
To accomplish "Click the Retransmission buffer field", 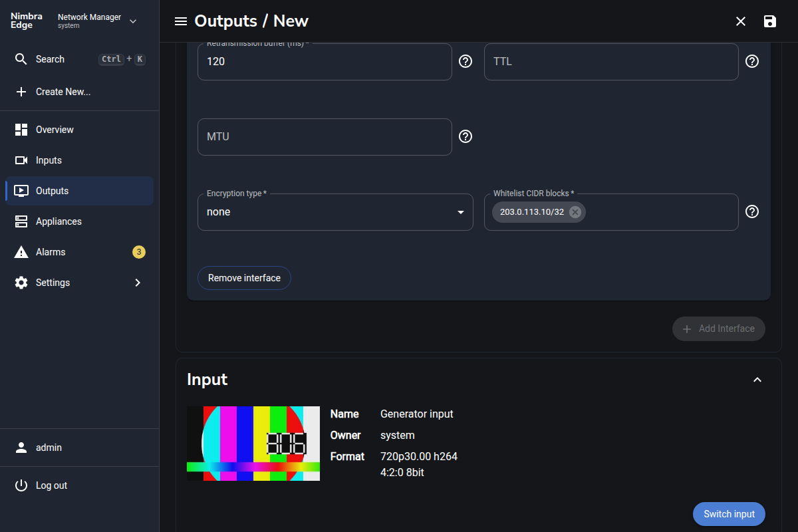I will pyautogui.click(x=325, y=62).
